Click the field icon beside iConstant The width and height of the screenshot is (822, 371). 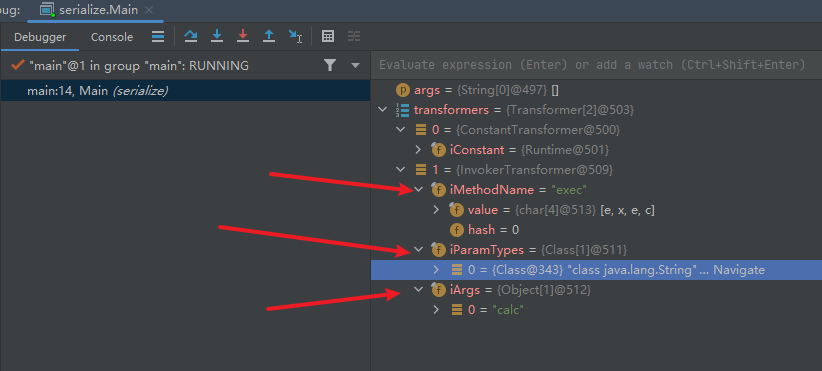coord(438,150)
